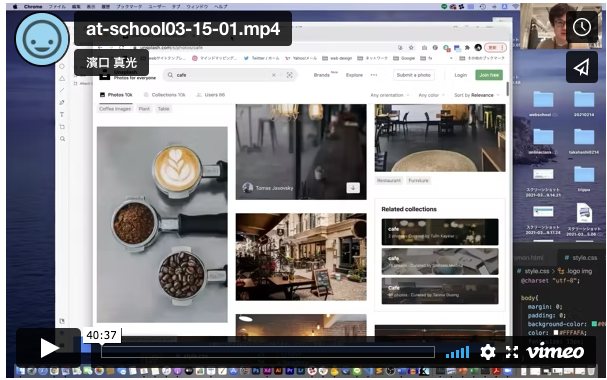The height and width of the screenshot is (380, 607).
Task: Click the Login link on Unsplash
Action: click(x=461, y=75)
